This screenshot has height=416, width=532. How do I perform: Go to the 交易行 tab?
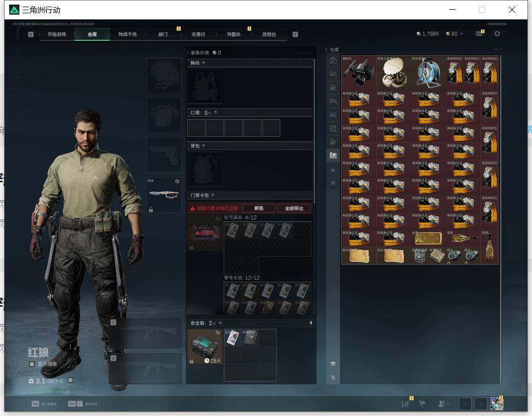coord(198,34)
